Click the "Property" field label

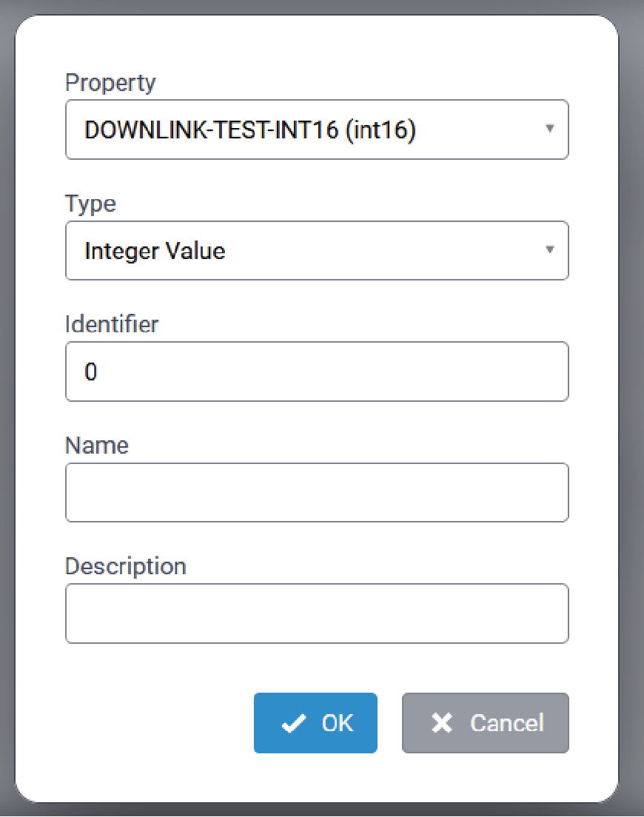point(110,83)
